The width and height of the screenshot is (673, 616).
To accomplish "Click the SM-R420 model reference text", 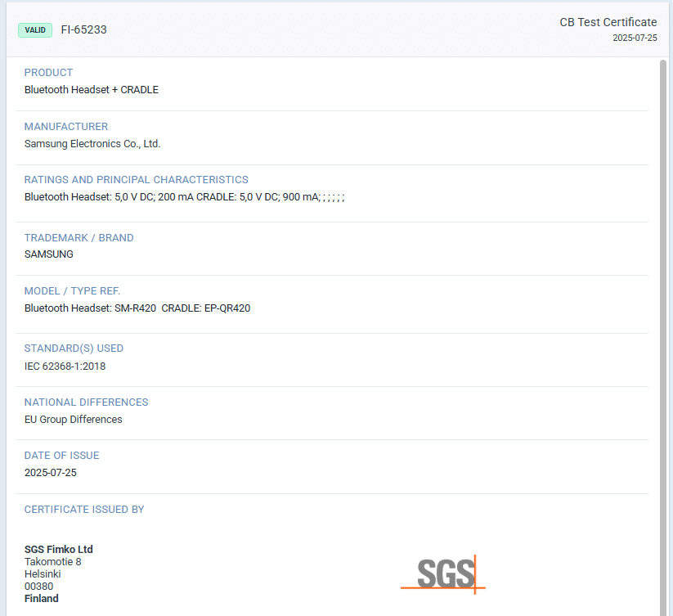I will 135,308.
